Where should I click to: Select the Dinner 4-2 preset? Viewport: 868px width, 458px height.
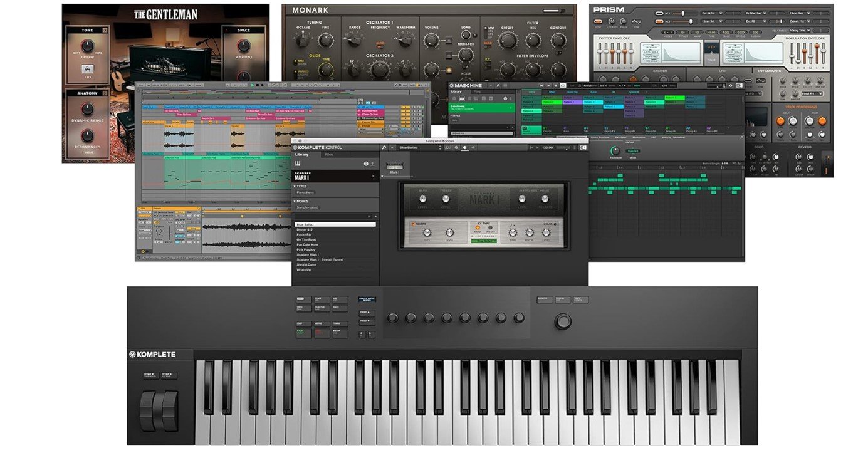(x=305, y=229)
